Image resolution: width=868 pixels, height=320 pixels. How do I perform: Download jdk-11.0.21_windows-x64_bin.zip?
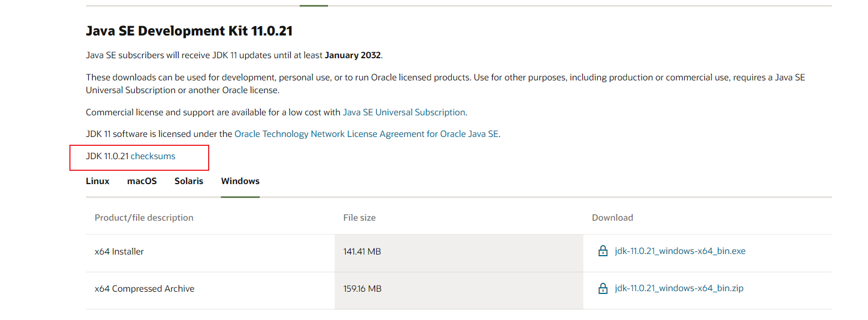679,288
